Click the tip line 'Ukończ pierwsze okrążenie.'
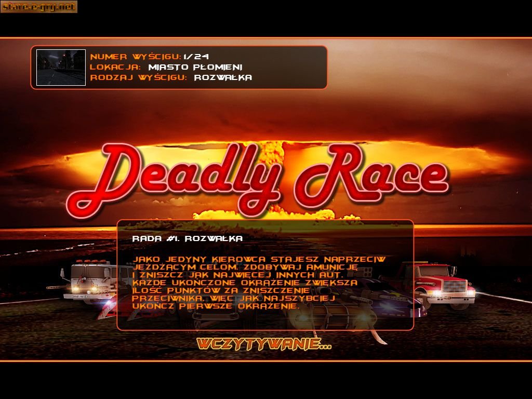532x399 pixels. [x=216, y=306]
